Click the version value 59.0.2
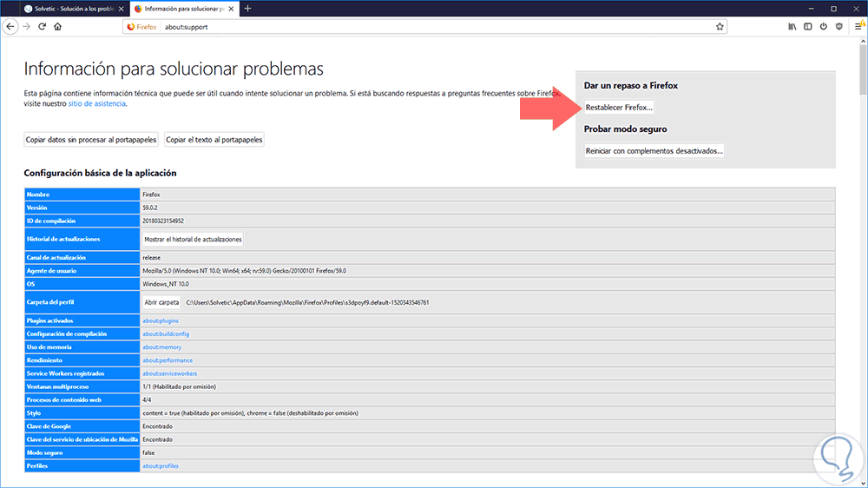 pyautogui.click(x=150, y=208)
